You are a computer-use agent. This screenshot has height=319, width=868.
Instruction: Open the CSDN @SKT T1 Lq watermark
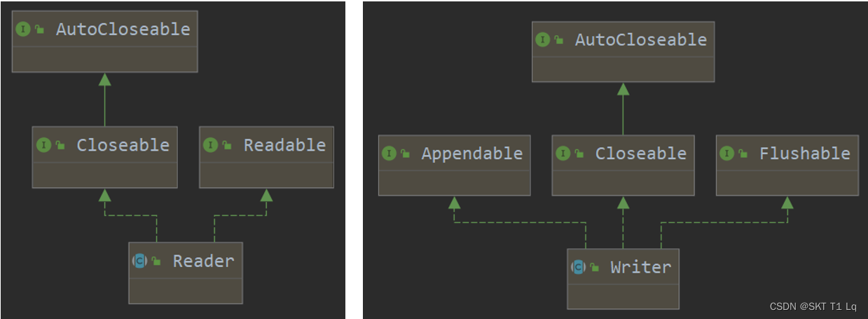813,307
